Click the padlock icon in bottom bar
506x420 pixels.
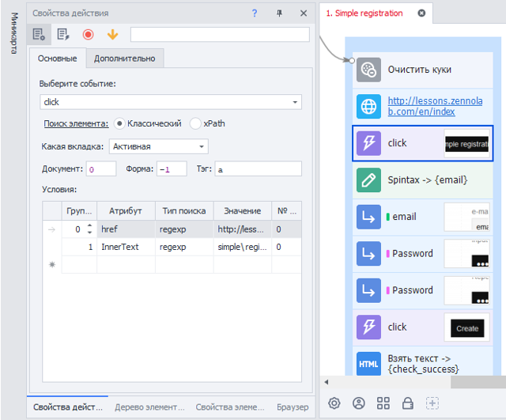pos(408,403)
